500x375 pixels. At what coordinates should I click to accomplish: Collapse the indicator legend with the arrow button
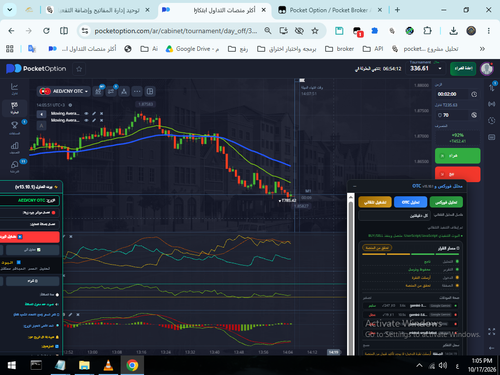[x=41, y=114]
